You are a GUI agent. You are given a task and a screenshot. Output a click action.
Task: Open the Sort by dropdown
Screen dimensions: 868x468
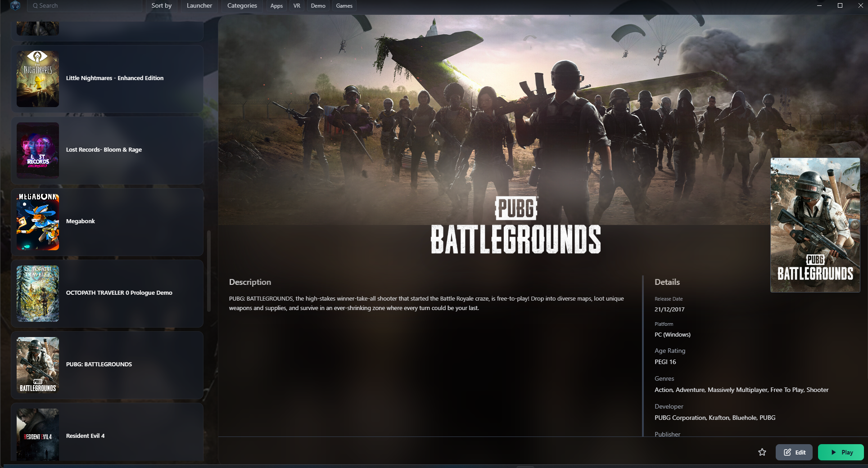point(161,6)
